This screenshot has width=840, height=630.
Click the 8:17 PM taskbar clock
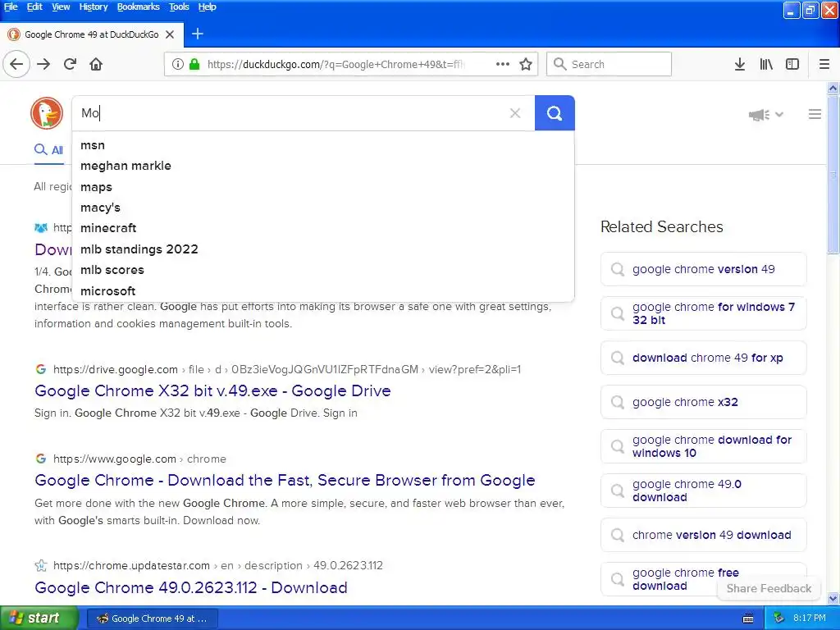click(810, 619)
